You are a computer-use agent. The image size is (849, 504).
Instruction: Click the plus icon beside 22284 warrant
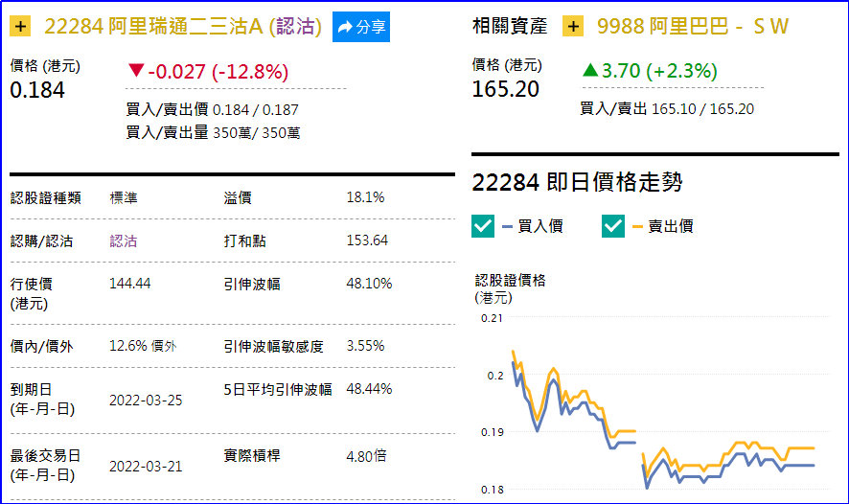[22, 27]
